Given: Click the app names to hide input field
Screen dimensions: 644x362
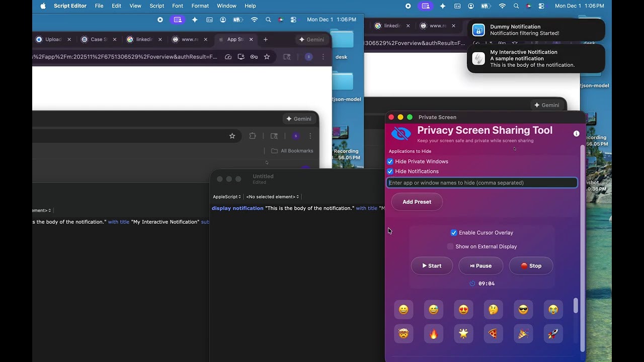Looking at the screenshot, I should coord(481,183).
